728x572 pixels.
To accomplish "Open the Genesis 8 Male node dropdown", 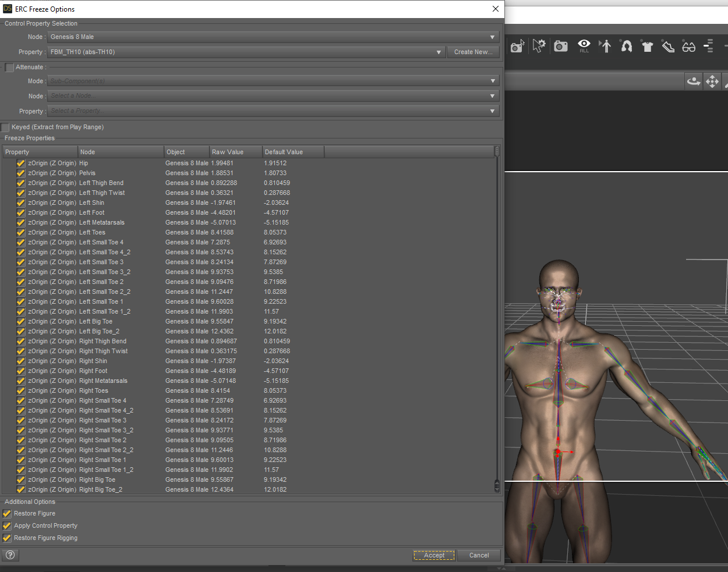I will pos(273,37).
